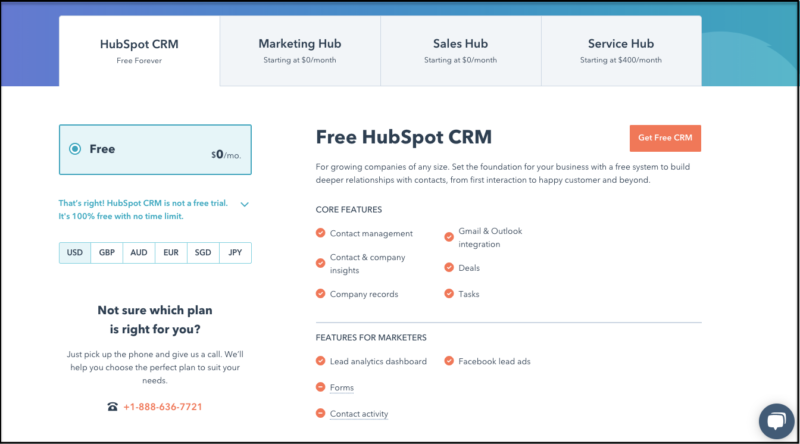Click the checkmark icon next to Company records
The image size is (800, 444).
320,294
